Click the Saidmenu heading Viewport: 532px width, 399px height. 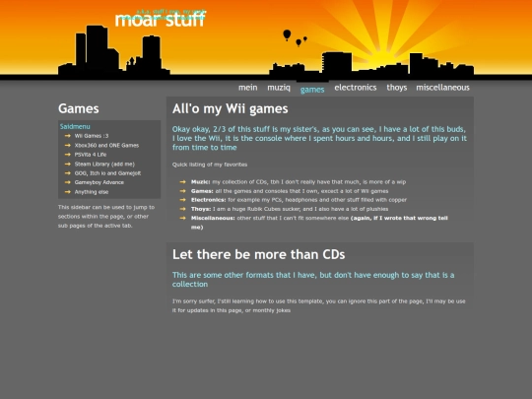click(75, 126)
